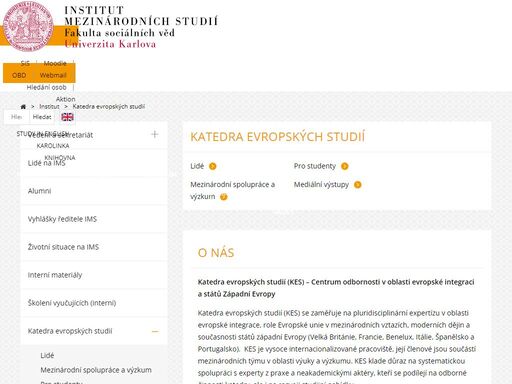Open the Moodle link
The image size is (512, 384).
(x=55, y=63)
